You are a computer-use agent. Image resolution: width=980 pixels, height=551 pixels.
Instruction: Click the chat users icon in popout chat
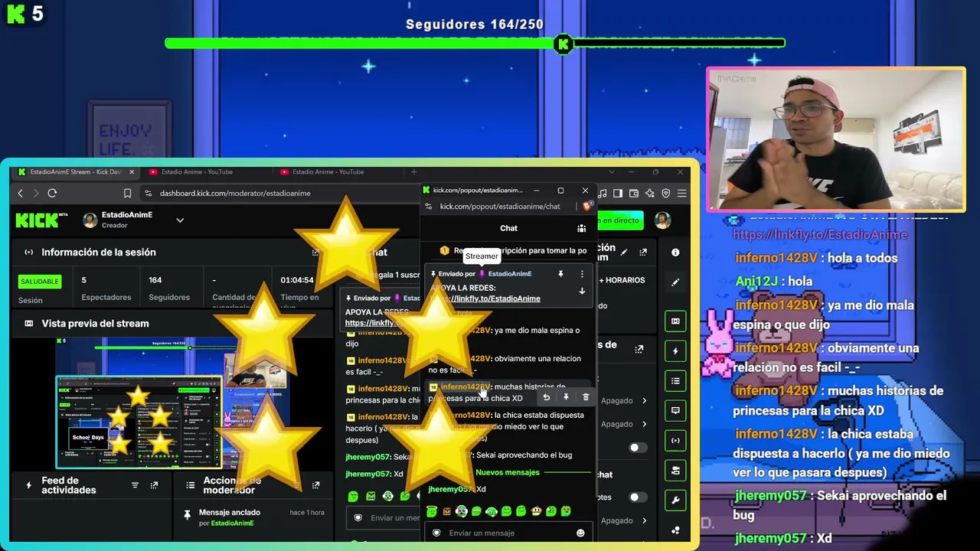pyautogui.click(x=581, y=228)
